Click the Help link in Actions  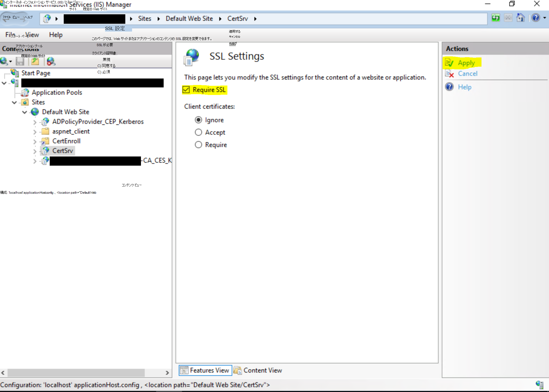(x=464, y=87)
